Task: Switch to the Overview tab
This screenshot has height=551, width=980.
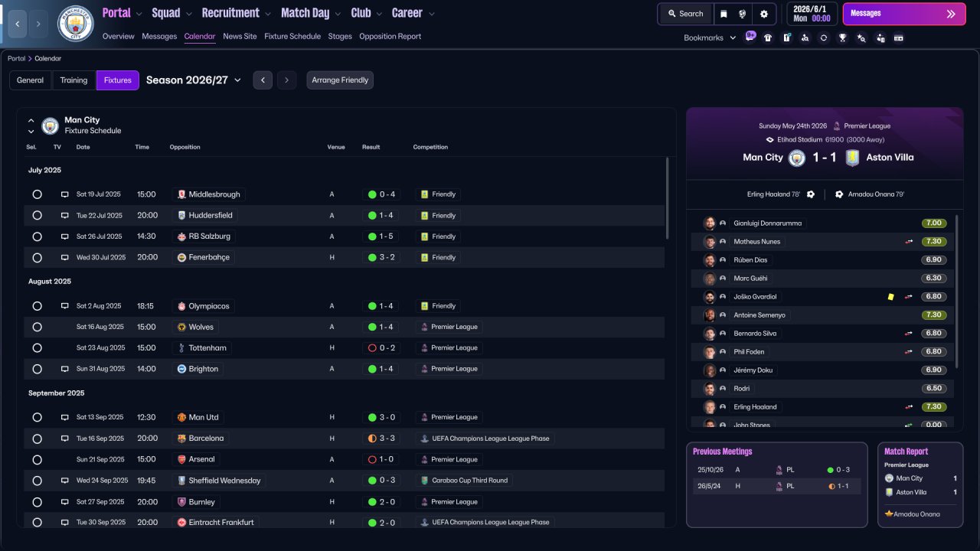Action: [118, 36]
